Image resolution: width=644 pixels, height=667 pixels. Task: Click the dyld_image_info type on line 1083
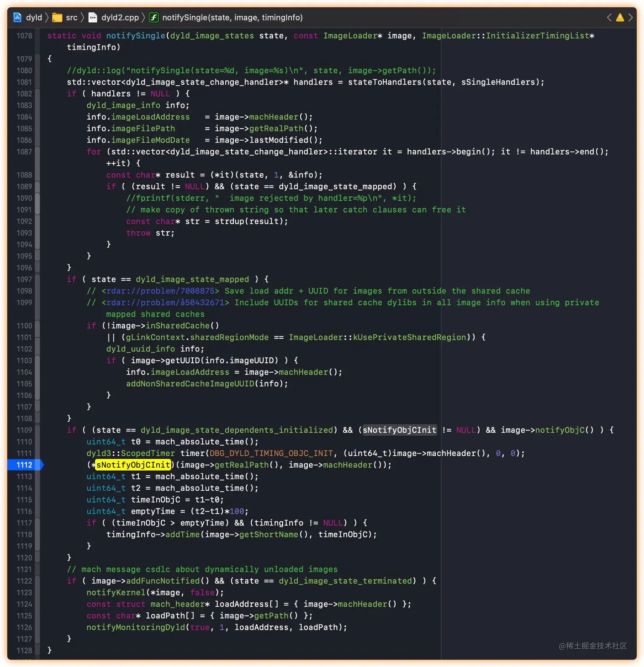pyautogui.click(x=124, y=105)
